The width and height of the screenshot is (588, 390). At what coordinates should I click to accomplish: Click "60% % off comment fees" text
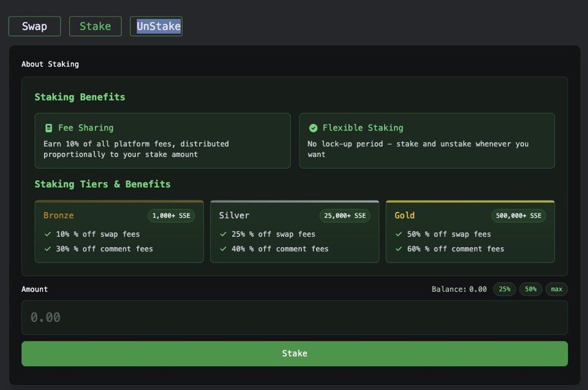(x=456, y=249)
